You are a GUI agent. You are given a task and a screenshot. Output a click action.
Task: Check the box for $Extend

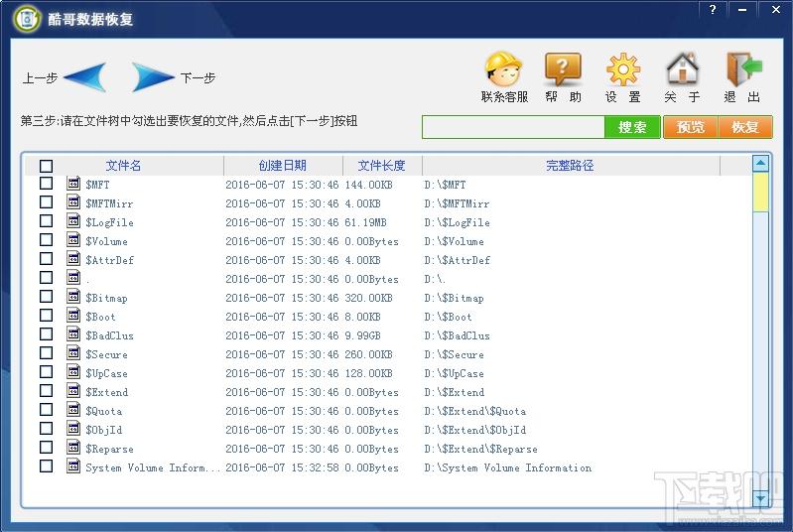[x=46, y=390]
